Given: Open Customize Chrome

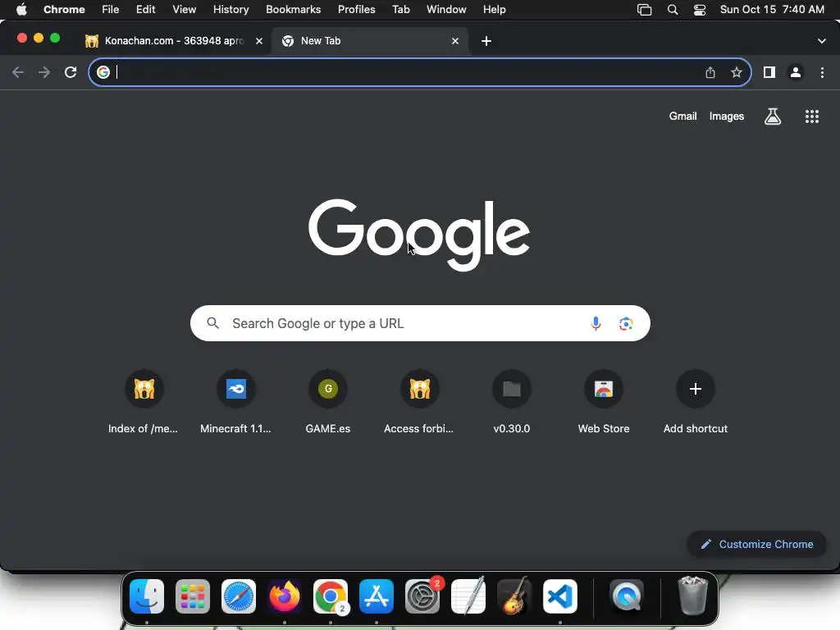Looking at the screenshot, I should pyautogui.click(x=756, y=545).
